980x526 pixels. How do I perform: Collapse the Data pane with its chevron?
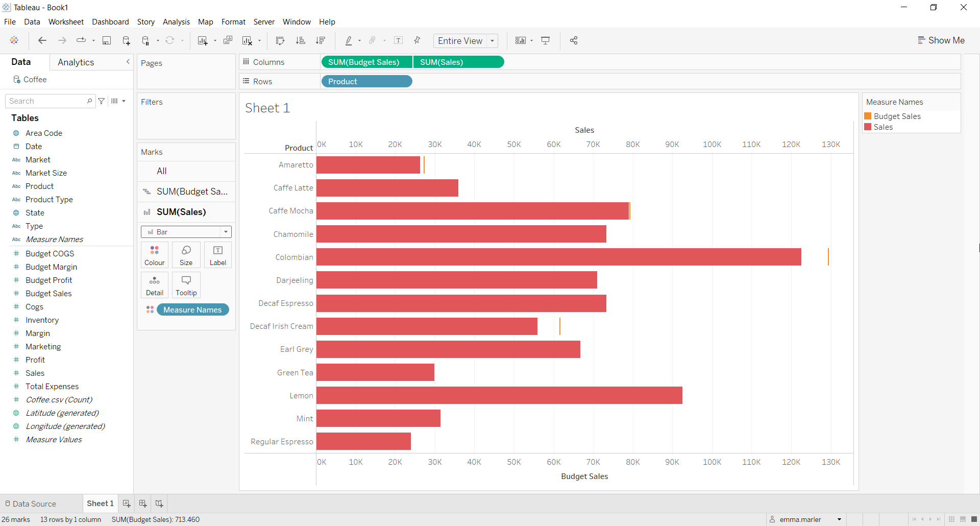(x=128, y=61)
